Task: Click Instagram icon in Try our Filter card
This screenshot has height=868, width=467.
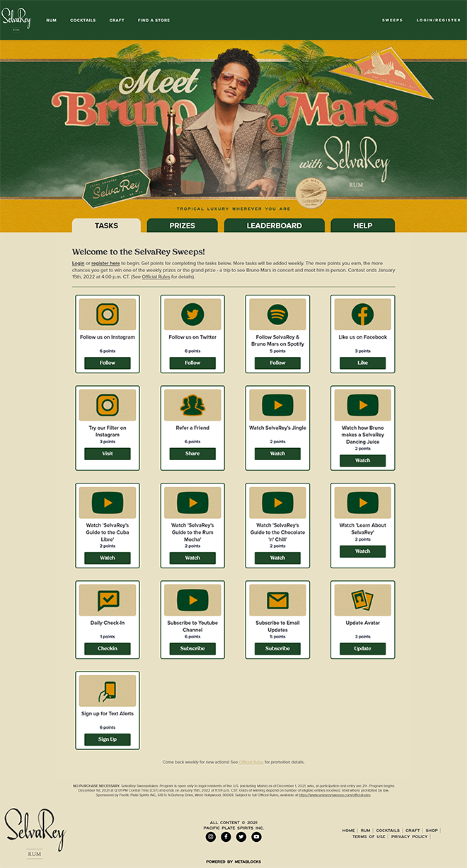Action: click(x=108, y=405)
